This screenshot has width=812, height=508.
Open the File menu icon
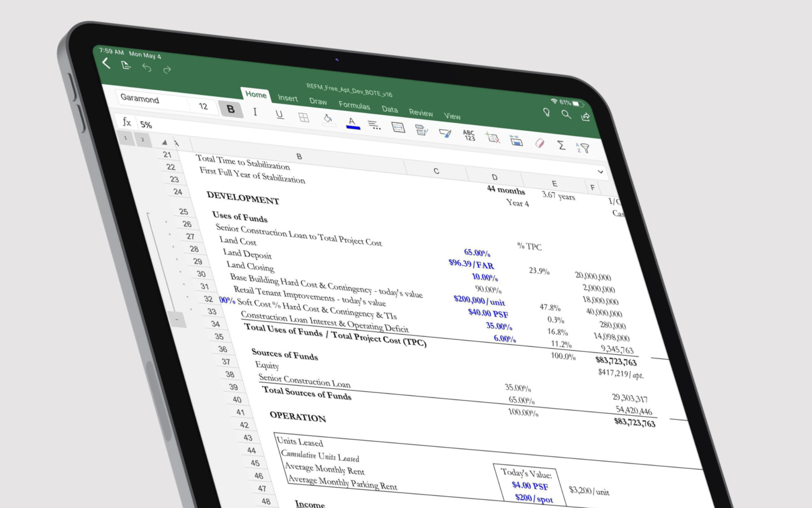click(126, 65)
